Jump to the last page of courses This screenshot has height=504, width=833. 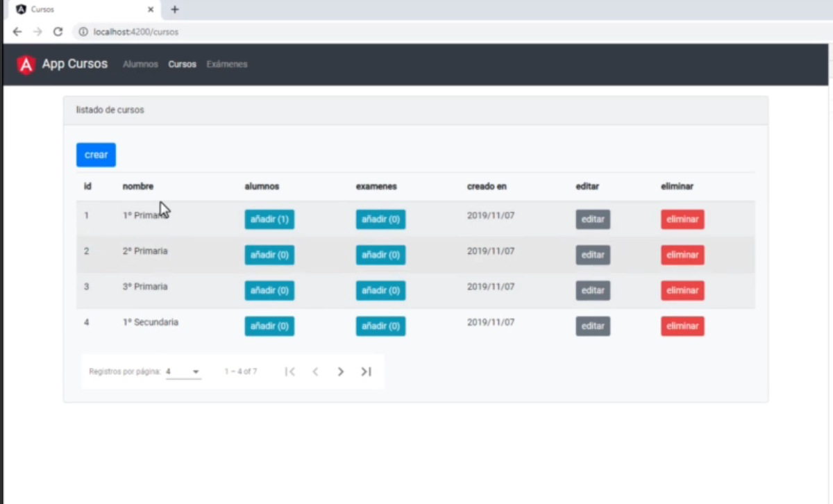pyautogui.click(x=366, y=372)
